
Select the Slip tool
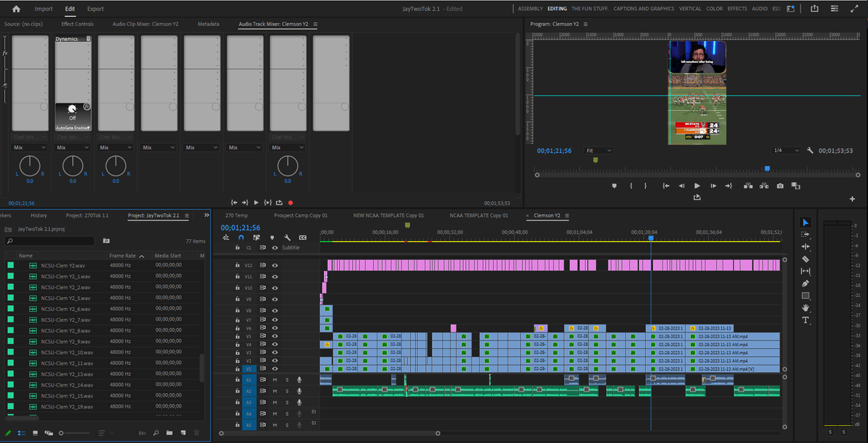806,271
